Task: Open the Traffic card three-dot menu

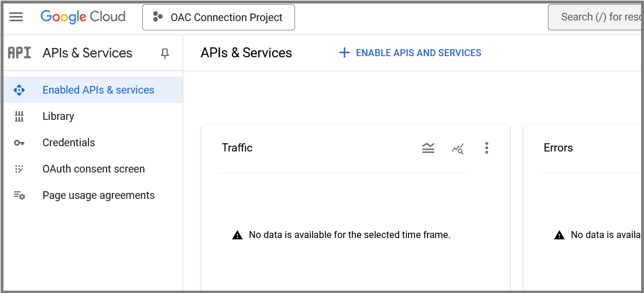Action: point(487,148)
